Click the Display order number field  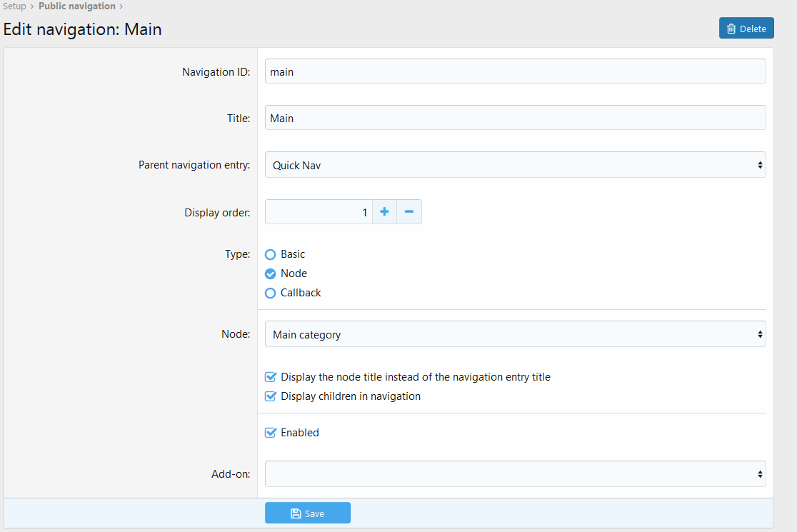click(319, 212)
